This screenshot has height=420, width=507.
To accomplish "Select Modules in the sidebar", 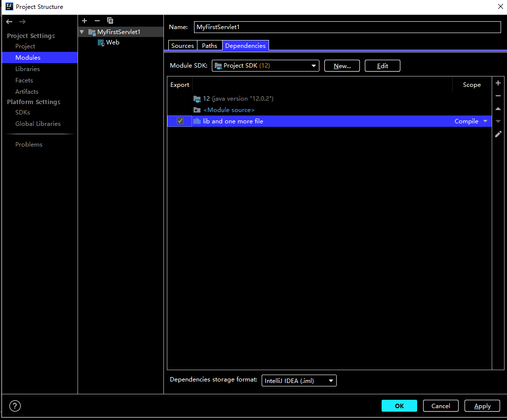I will tap(40, 58).
